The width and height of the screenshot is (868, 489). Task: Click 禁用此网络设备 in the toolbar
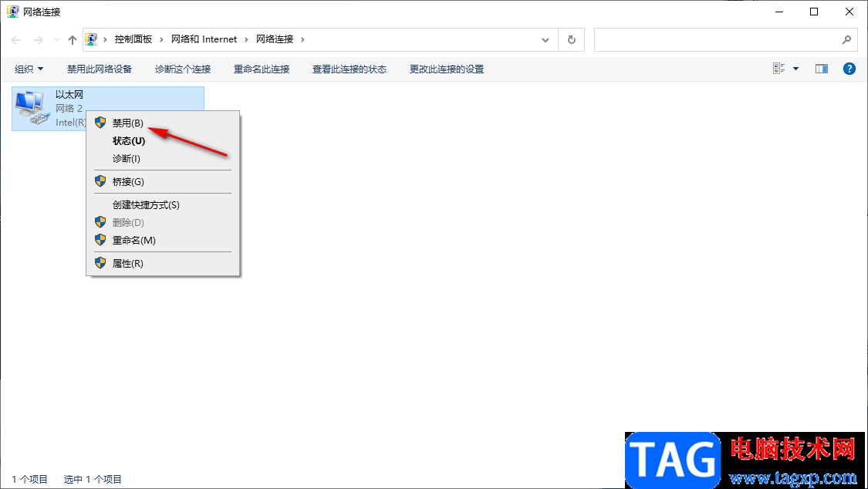100,69
